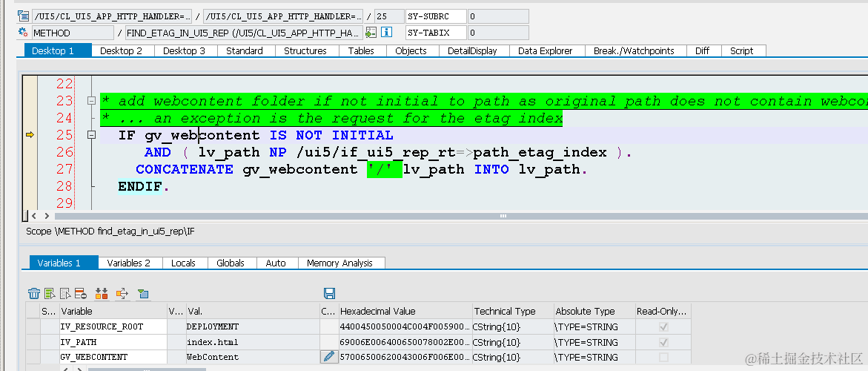This screenshot has width=868, height=371.
Task: Open the Structures tab
Action: [305, 50]
